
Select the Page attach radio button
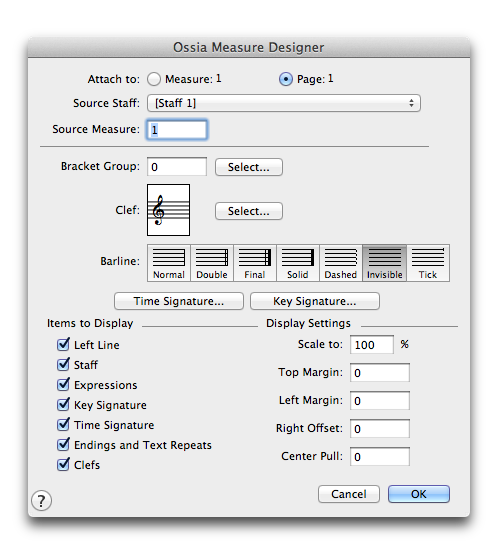click(x=286, y=79)
